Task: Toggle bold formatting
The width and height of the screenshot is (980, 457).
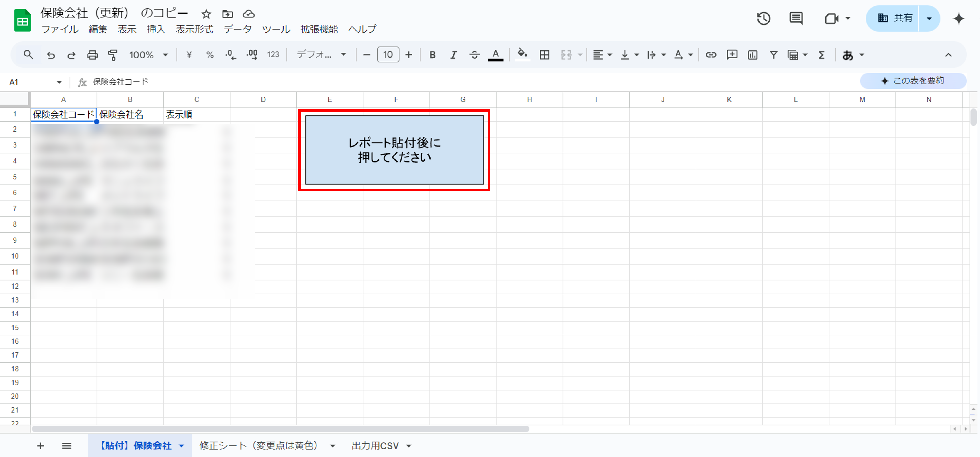Action: point(432,55)
